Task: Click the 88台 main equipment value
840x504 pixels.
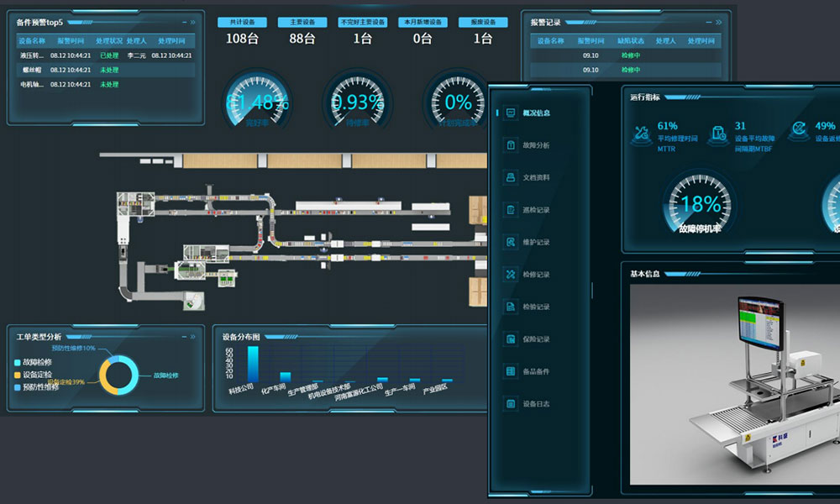Action: pyautogui.click(x=302, y=39)
